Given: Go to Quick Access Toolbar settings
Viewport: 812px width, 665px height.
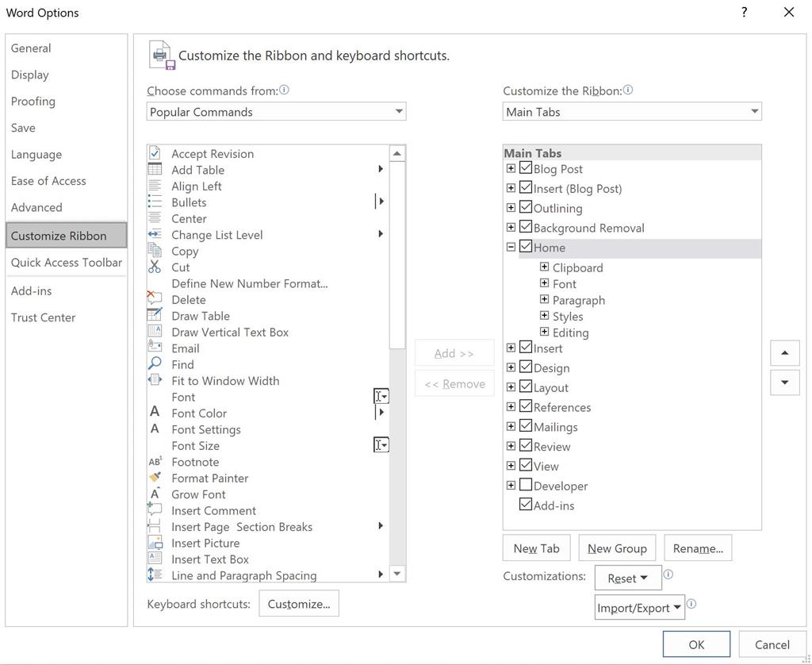Looking at the screenshot, I should (x=67, y=262).
